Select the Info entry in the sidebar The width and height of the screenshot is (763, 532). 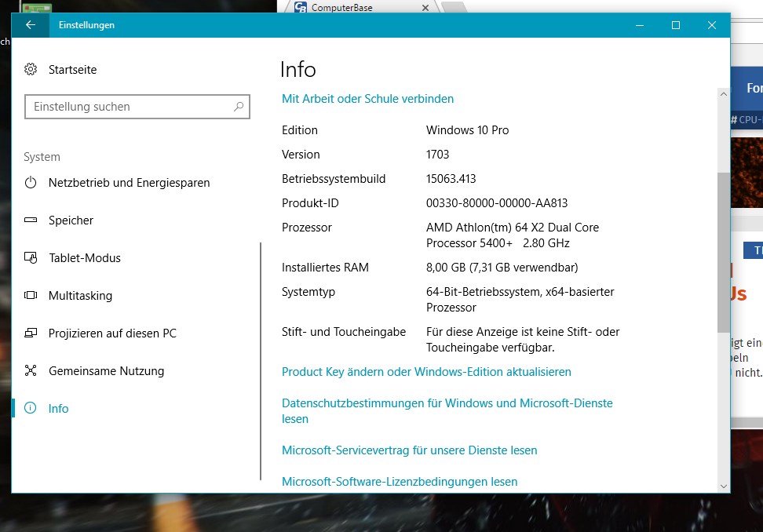tap(58, 409)
